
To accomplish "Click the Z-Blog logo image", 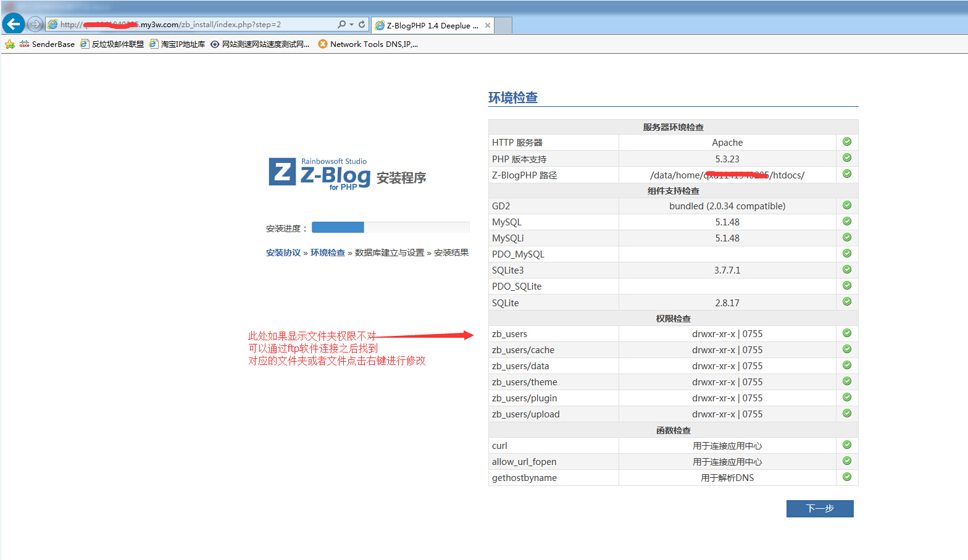I will tap(319, 173).
